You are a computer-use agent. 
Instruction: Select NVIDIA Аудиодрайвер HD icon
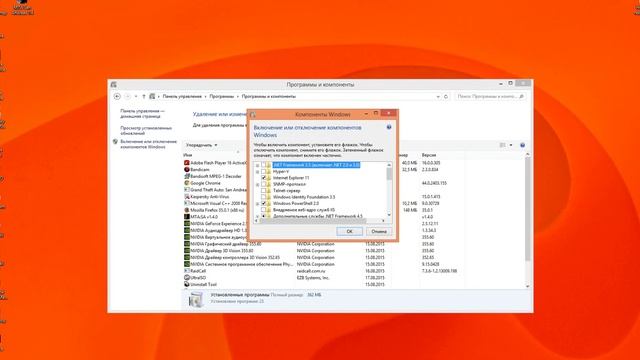tap(187, 231)
